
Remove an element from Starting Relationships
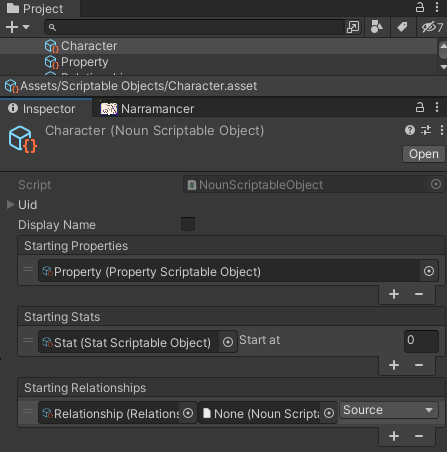pos(419,436)
